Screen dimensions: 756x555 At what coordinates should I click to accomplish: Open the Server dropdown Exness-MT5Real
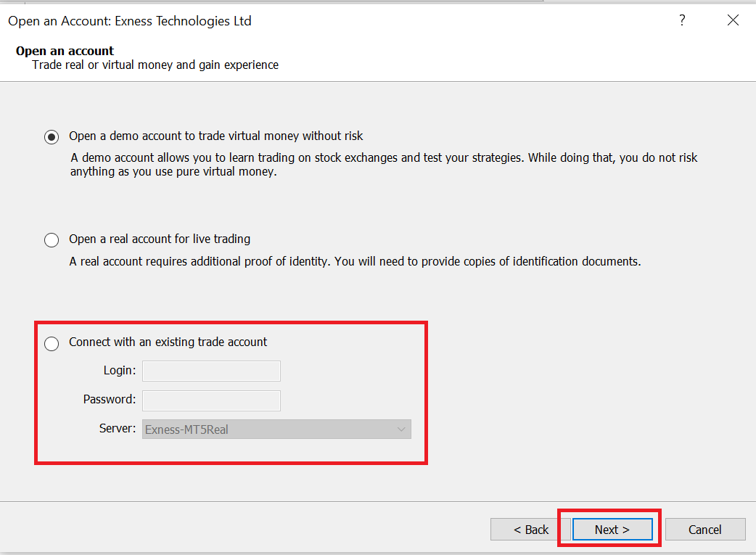point(276,429)
